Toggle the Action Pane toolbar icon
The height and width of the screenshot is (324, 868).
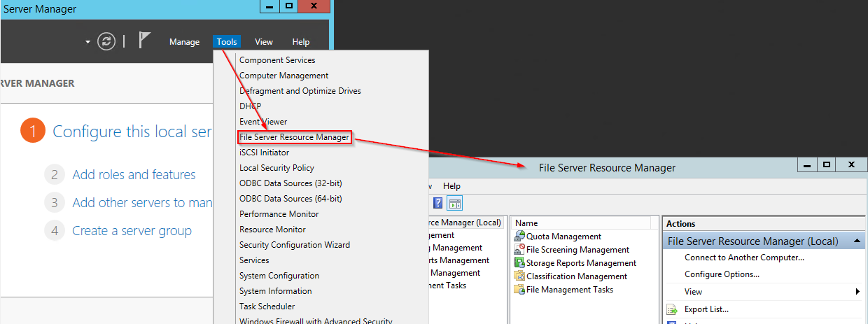[455, 204]
